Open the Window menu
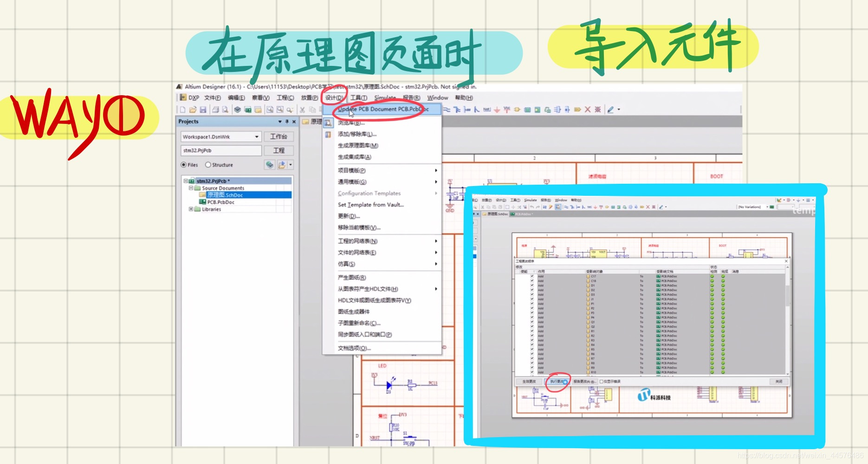 tap(437, 97)
